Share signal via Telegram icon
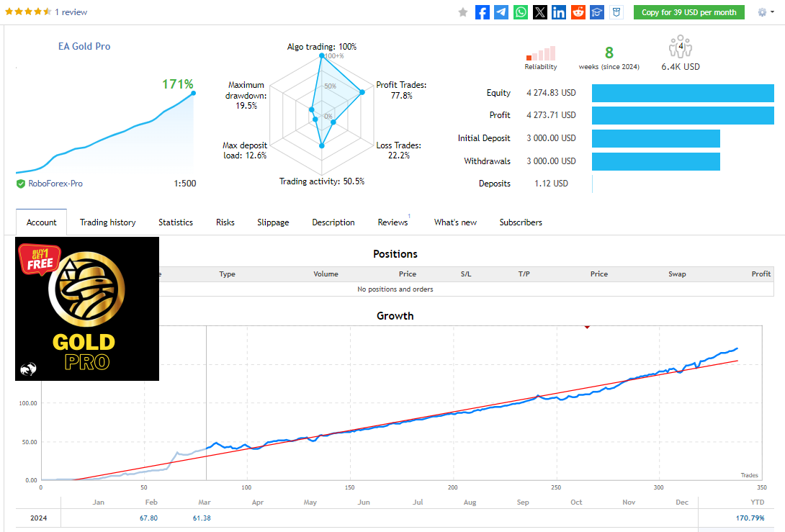Image resolution: width=785 pixels, height=532 pixels. tap(501, 12)
